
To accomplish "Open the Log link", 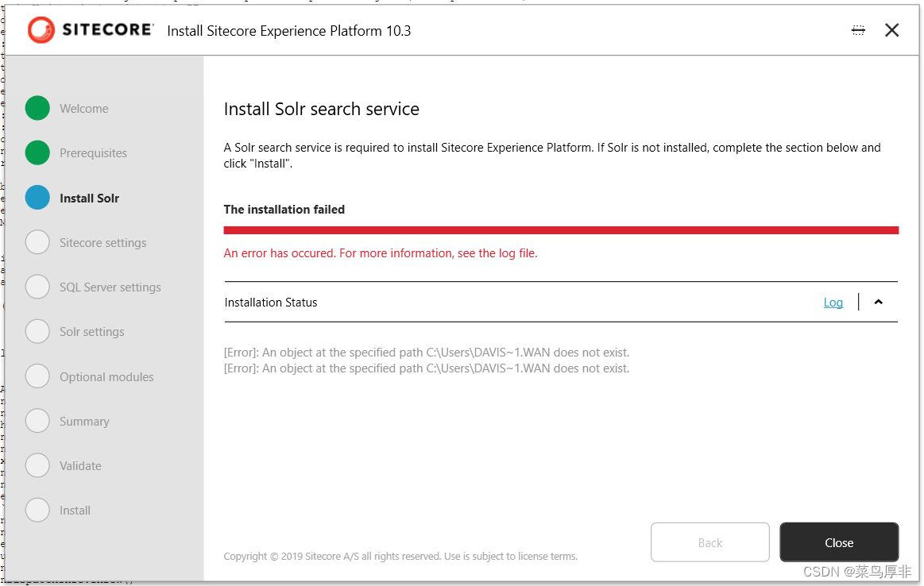I will tap(833, 303).
